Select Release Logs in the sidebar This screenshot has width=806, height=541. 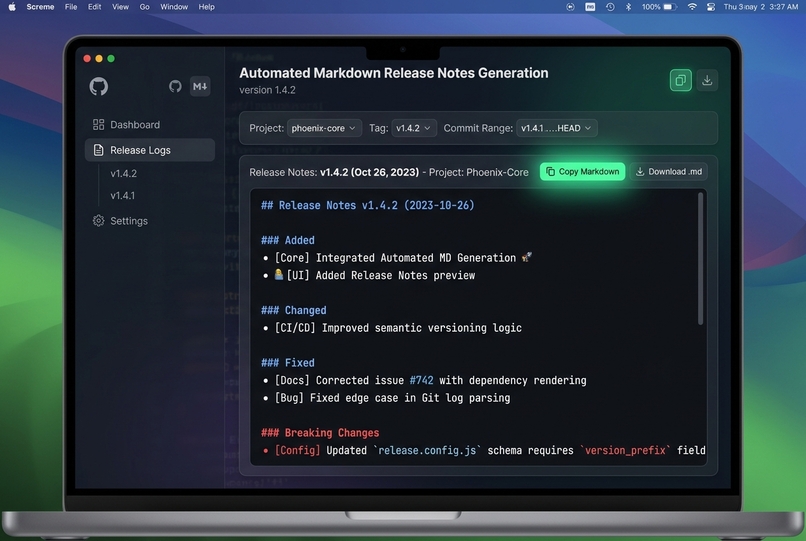pos(150,150)
